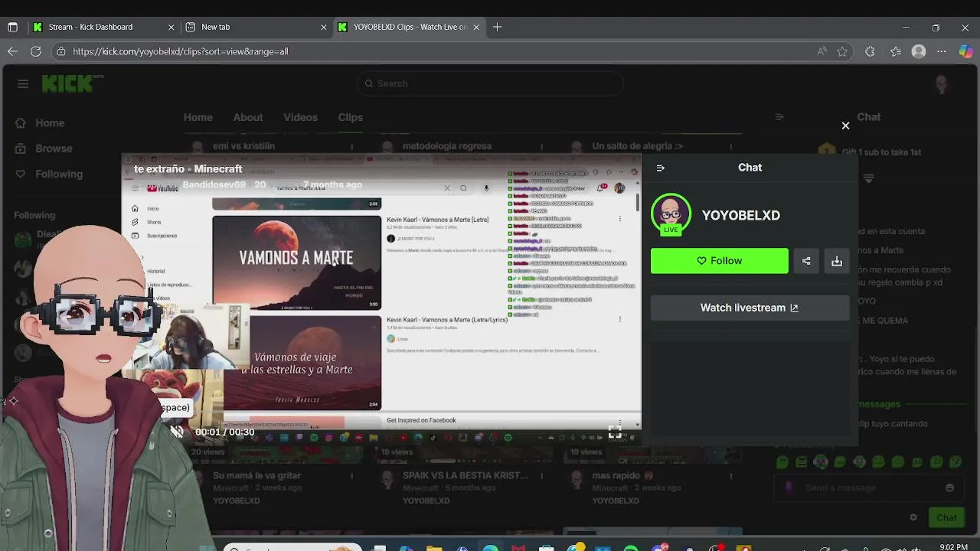Open the 'Su mamá le va gritar' clip

pyautogui.click(x=256, y=475)
